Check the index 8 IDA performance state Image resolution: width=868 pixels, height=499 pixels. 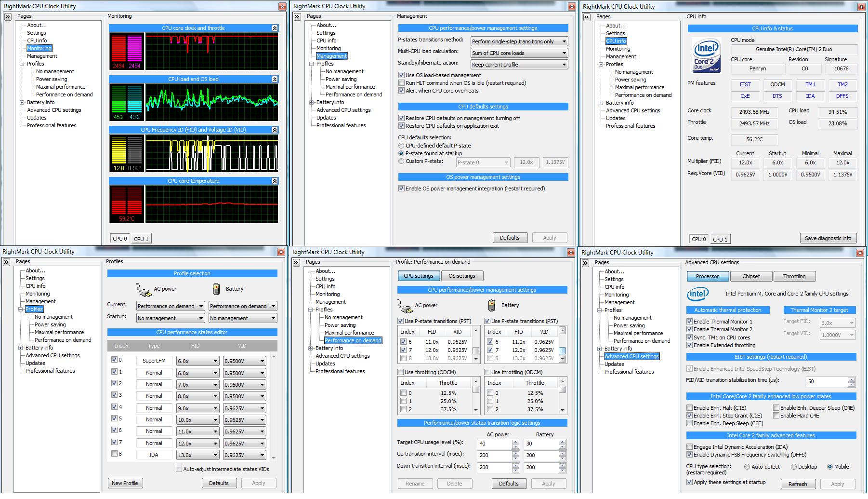coord(114,454)
